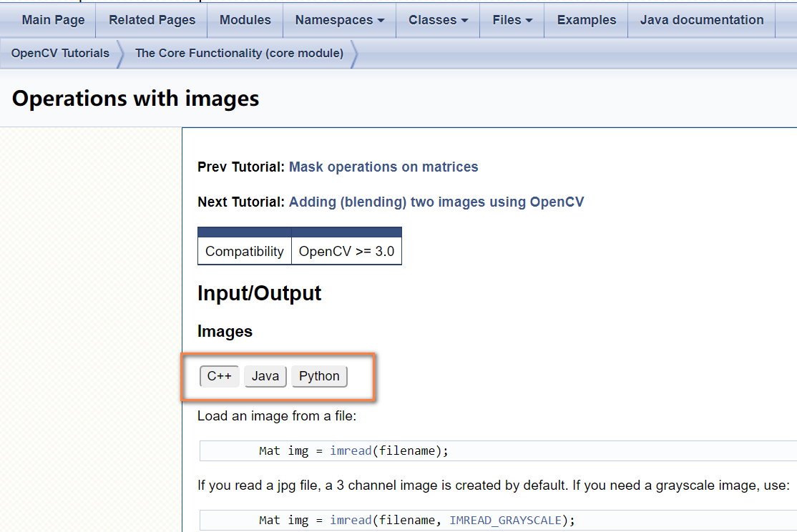Image resolution: width=797 pixels, height=532 pixels.
Task: Open the Related Pages tab
Action: 152,20
